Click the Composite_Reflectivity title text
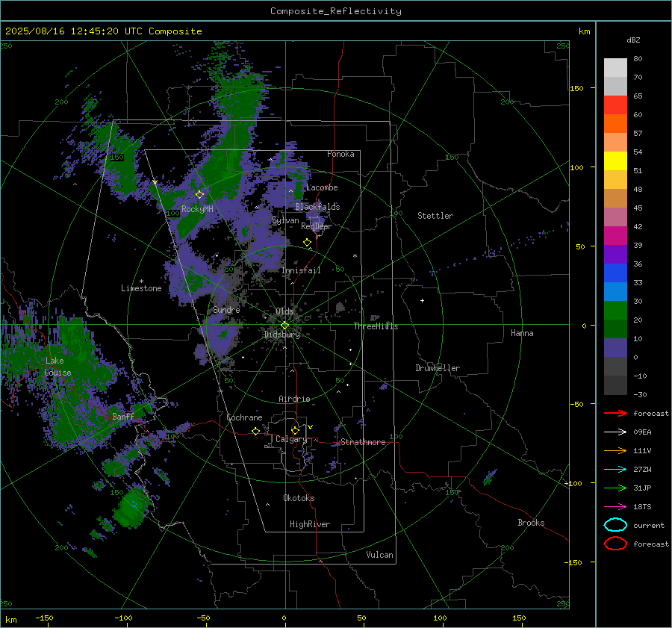Viewport: 672px width, 628px height. [x=335, y=11]
